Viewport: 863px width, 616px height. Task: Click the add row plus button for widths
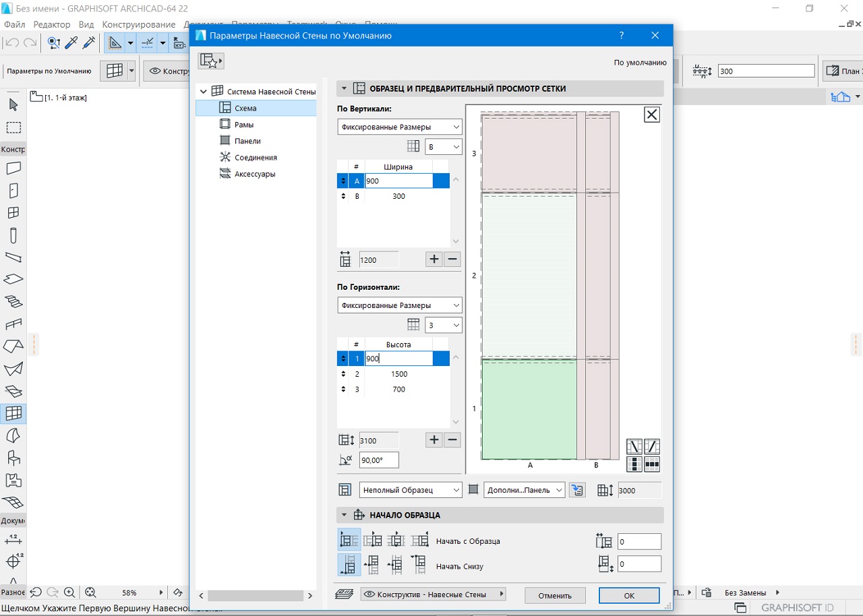pyautogui.click(x=434, y=259)
